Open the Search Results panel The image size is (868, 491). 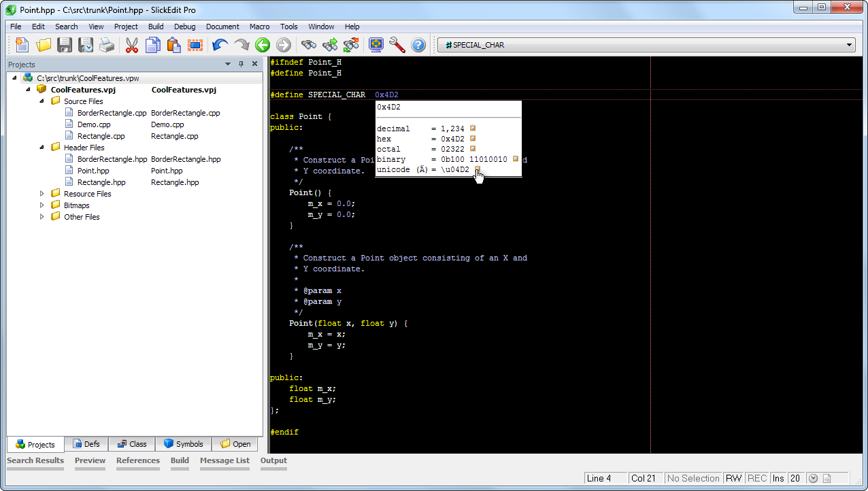[x=35, y=460]
